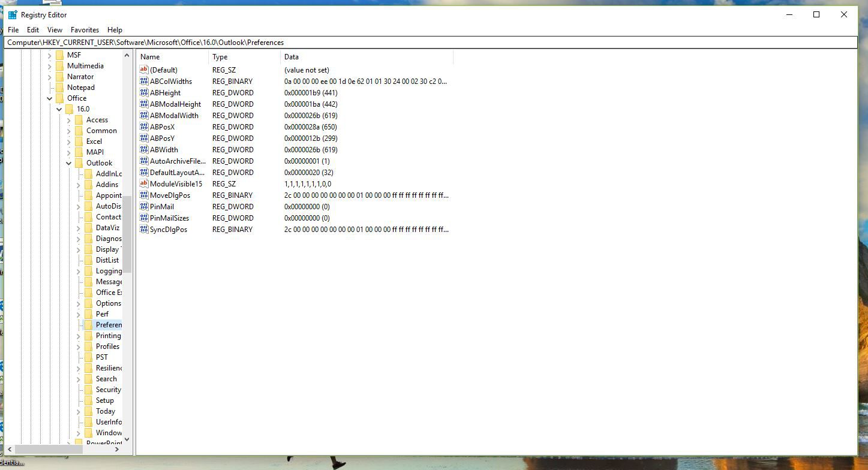Expand the Common key node

pyautogui.click(x=69, y=131)
